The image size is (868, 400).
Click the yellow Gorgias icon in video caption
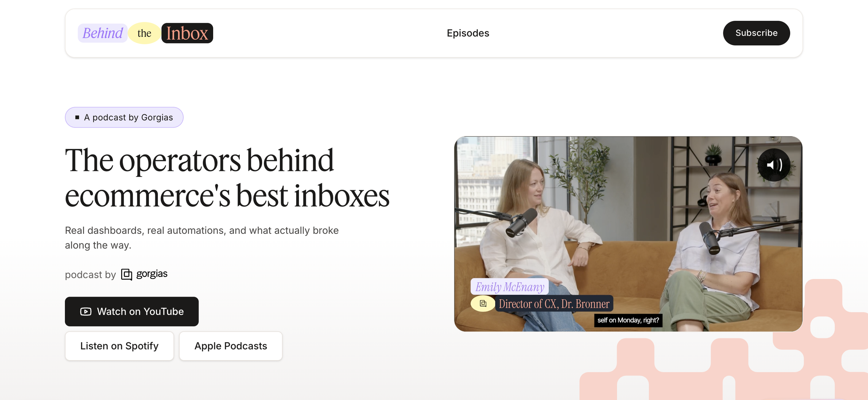pyautogui.click(x=483, y=304)
